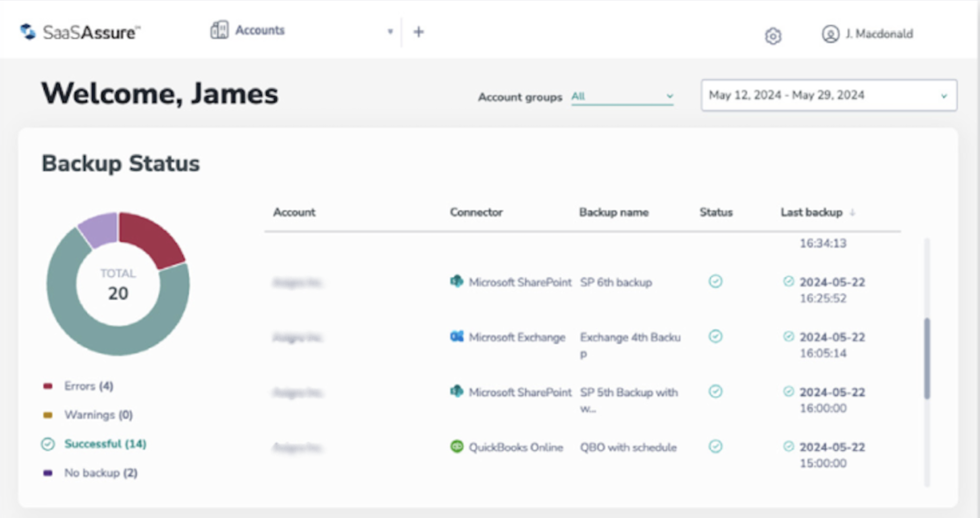Open the May 12 - May 29 date range picker
The image size is (980, 518).
[829, 95]
